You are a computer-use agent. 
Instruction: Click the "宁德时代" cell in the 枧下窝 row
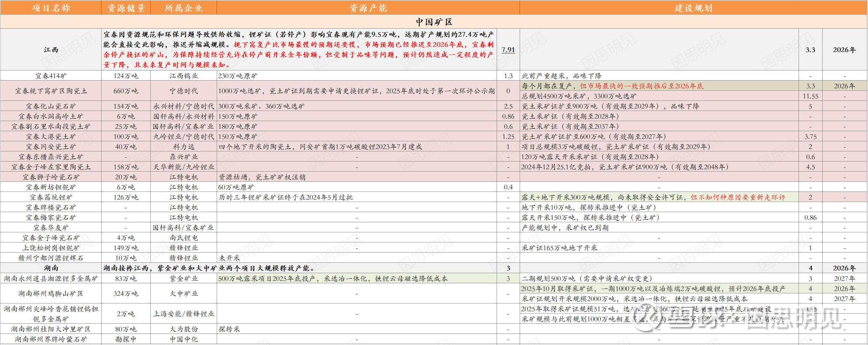(184, 91)
